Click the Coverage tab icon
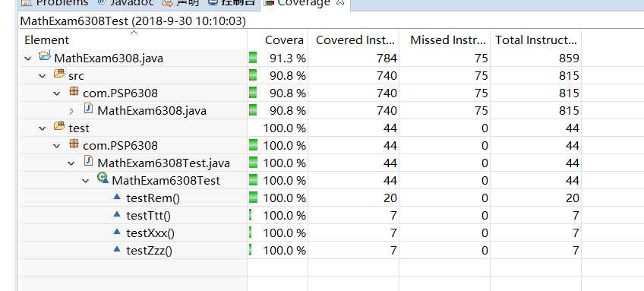 [x=269, y=2]
